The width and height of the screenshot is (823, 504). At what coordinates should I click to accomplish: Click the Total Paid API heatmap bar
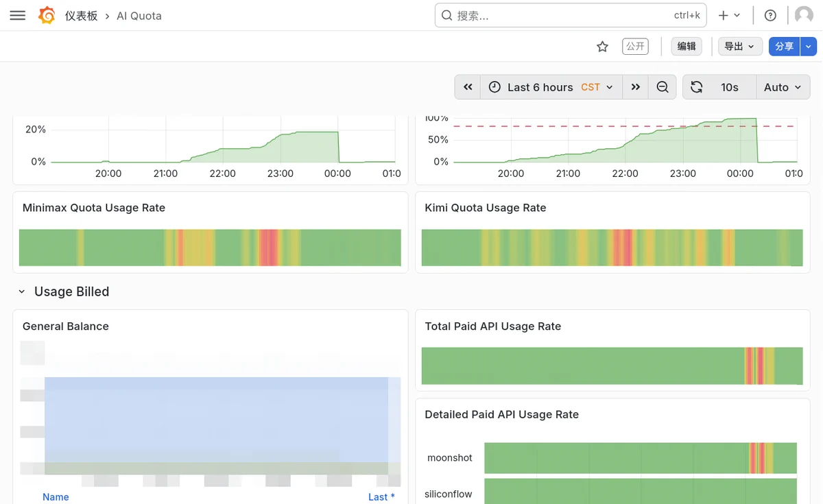click(x=612, y=365)
